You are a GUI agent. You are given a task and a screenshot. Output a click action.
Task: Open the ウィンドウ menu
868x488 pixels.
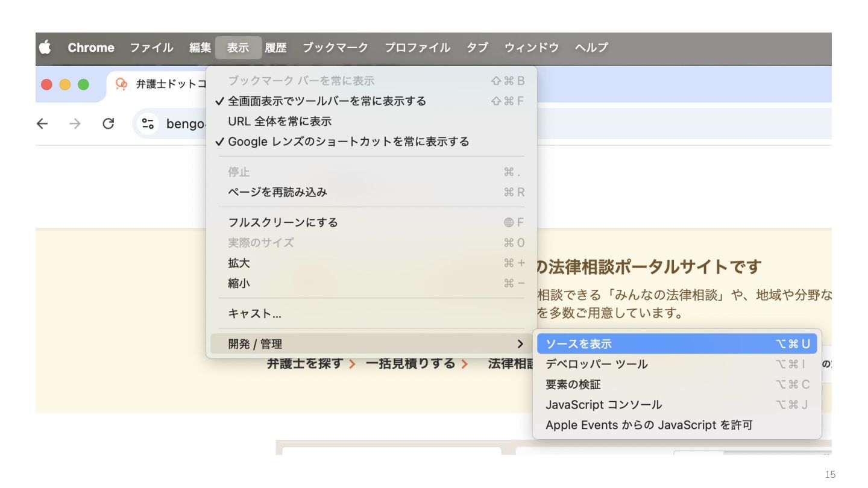tap(532, 48)
